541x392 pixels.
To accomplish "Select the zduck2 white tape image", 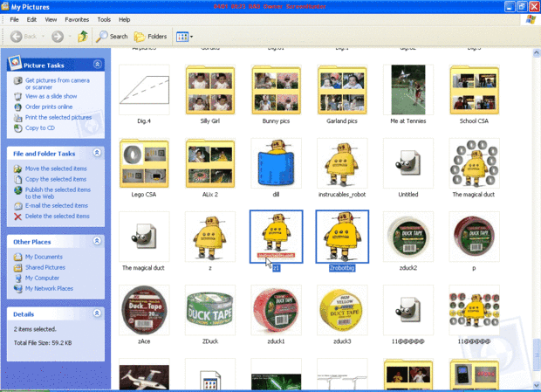I will 408,237.
